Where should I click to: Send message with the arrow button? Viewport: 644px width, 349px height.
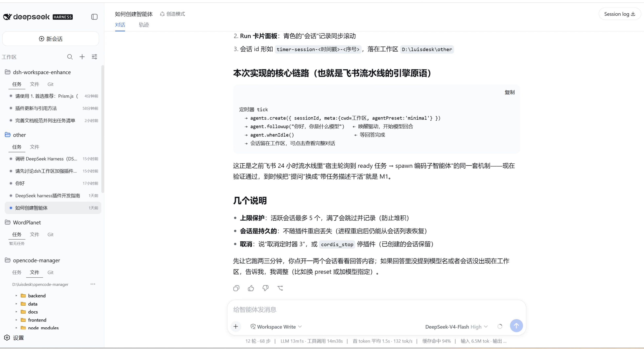(x=516, y=326)
